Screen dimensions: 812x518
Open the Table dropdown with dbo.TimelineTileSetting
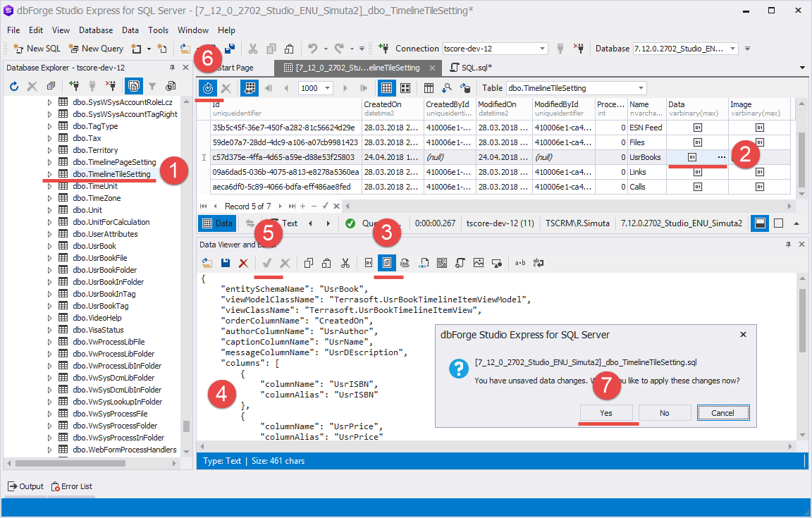click(x=640, y=88)
